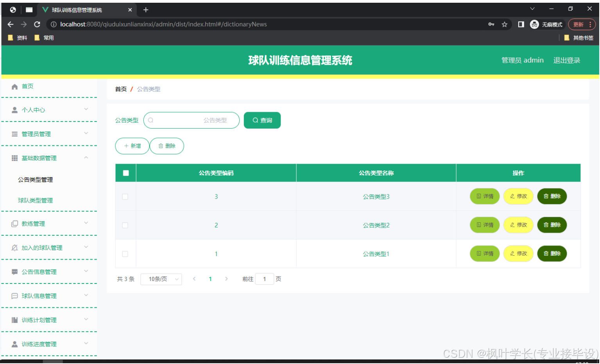Open the 10条/页 page size dropdown
Screen dimensions: 600x364
point(161,279)
